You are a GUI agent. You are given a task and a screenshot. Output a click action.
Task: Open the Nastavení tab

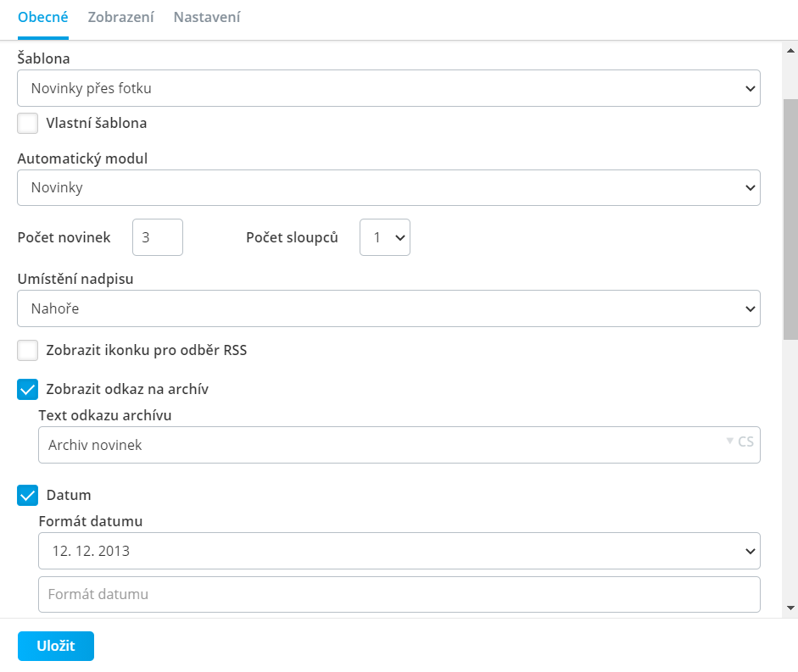coord(207,17)
